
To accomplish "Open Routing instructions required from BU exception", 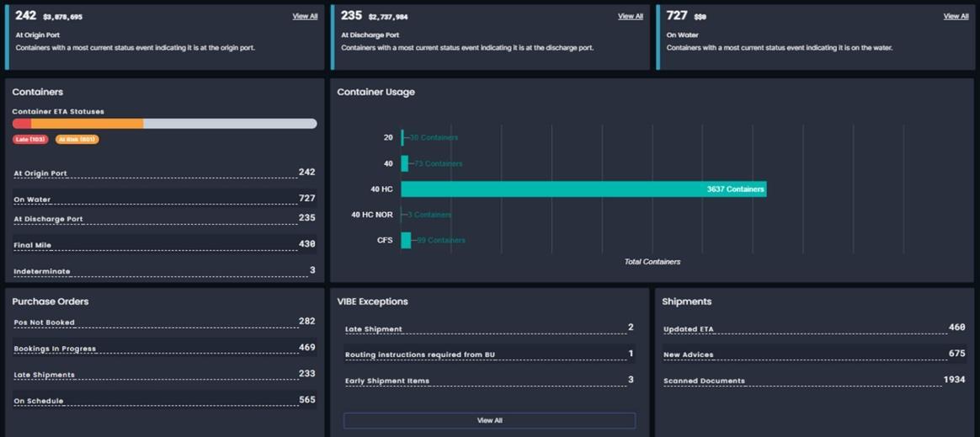I will point(489,354).
